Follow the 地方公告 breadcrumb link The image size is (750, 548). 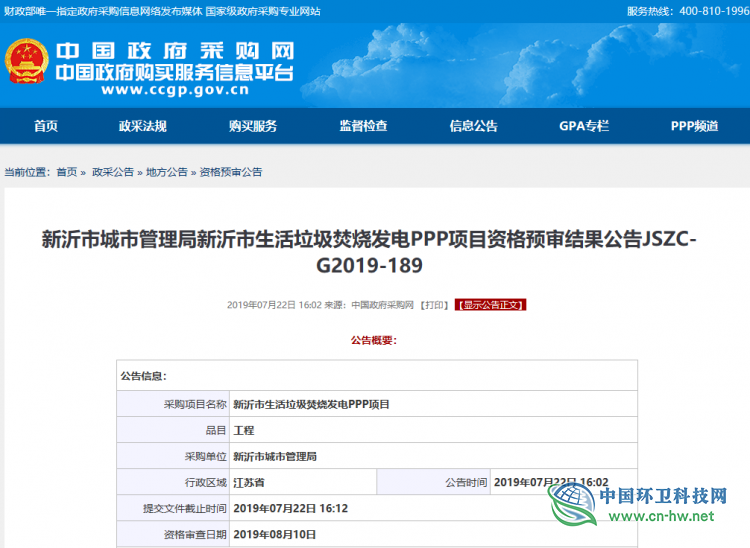(166, 172)
